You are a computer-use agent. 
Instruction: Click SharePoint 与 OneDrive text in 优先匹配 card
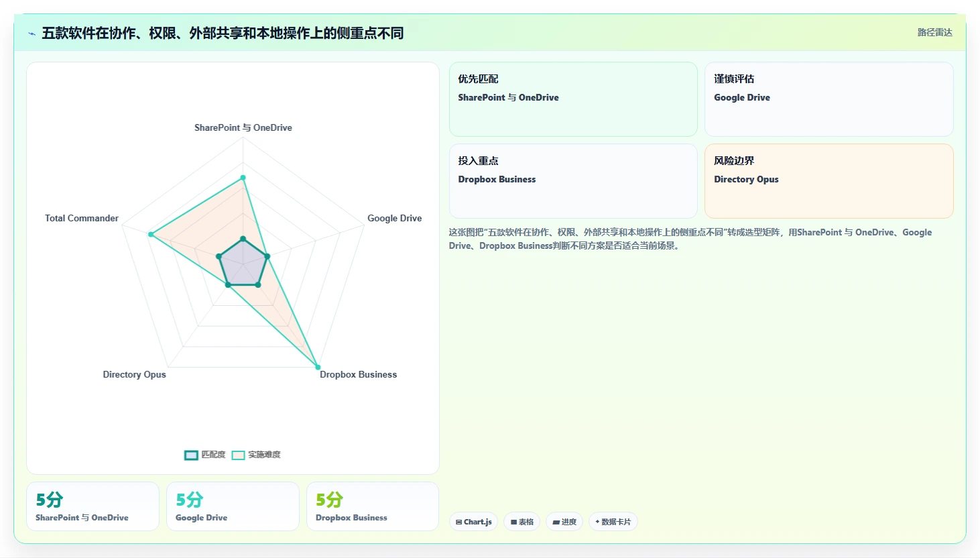coord(508,97)
